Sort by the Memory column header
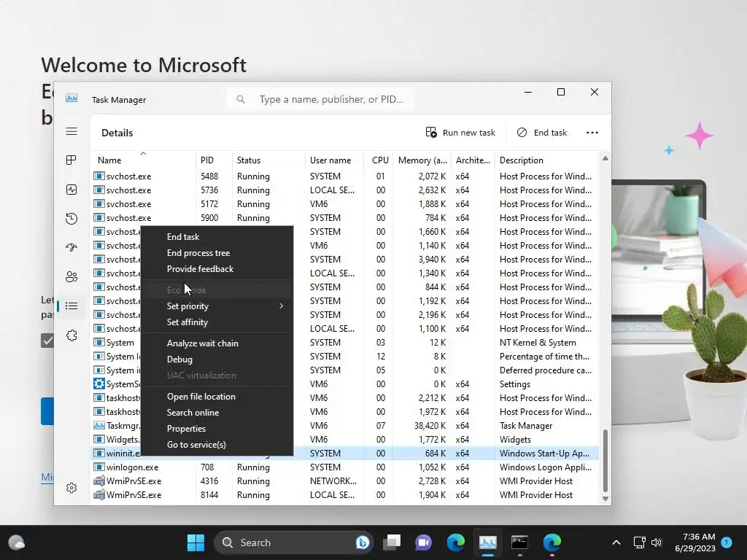This screenshot has width=747, height=560. (422, 160)
